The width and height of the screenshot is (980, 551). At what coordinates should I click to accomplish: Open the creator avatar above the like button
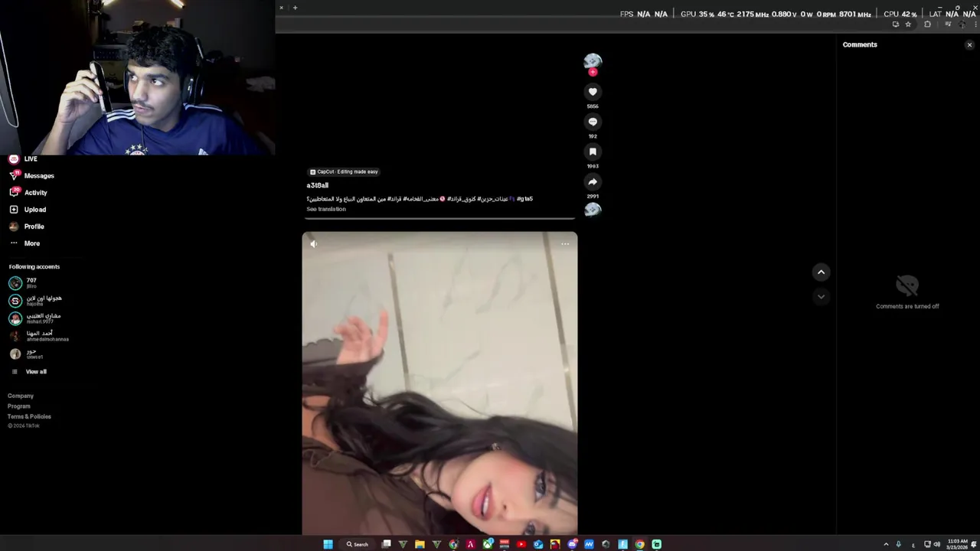593,61
